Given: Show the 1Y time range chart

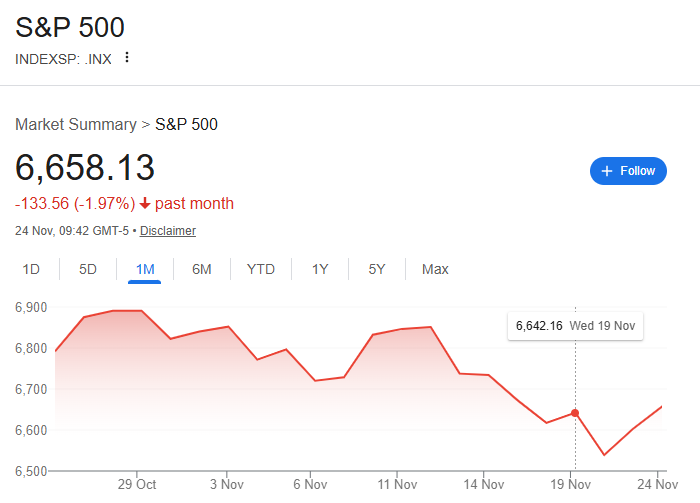Looking at the screenshot, I should (x=320, y=269).
